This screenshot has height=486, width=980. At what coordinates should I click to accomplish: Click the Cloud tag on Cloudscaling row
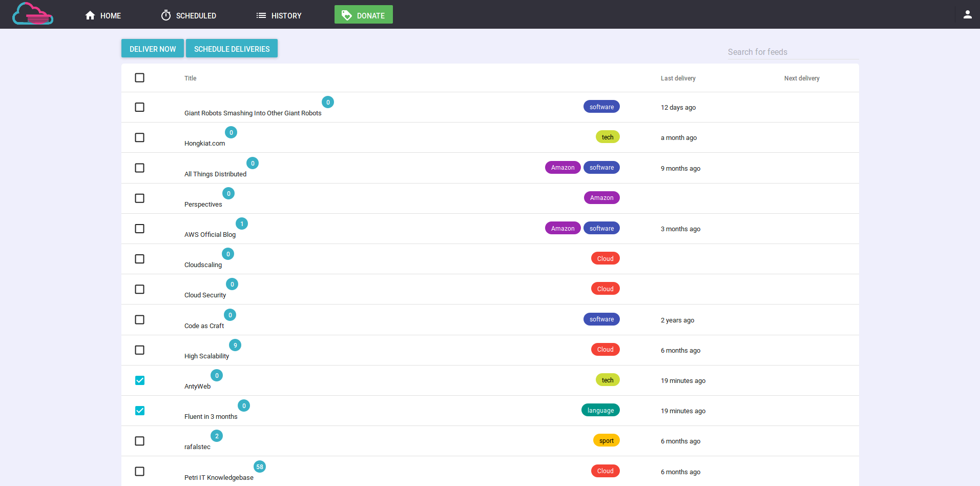[x=605, y=258]
